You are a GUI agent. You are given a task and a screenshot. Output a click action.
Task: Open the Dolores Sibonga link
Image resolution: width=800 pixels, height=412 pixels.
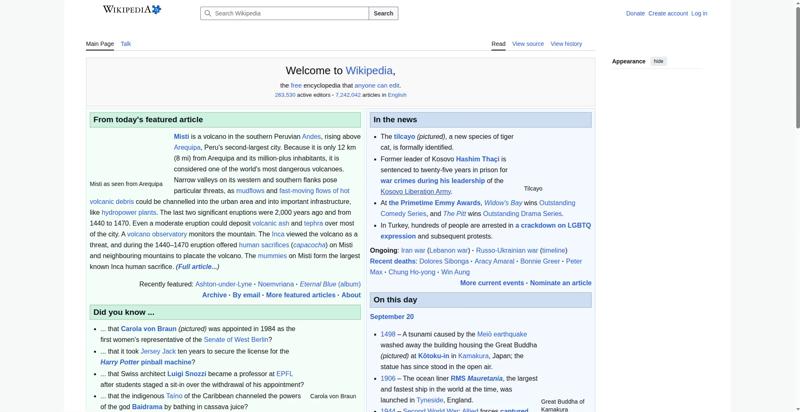tap(444, 261)
